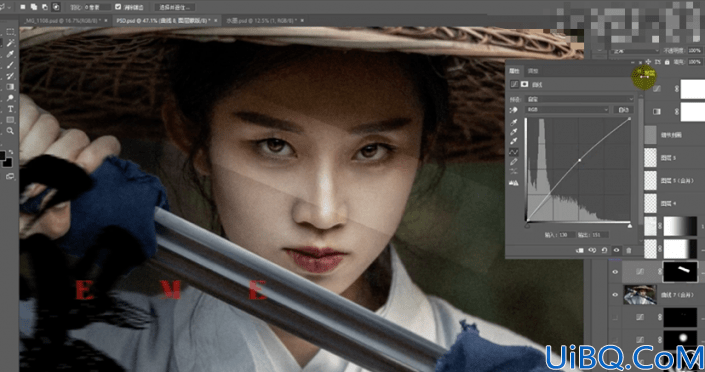Click the layer opacity 100% field
The width and height of the screenshot is (705, 372).
point(694,50)
